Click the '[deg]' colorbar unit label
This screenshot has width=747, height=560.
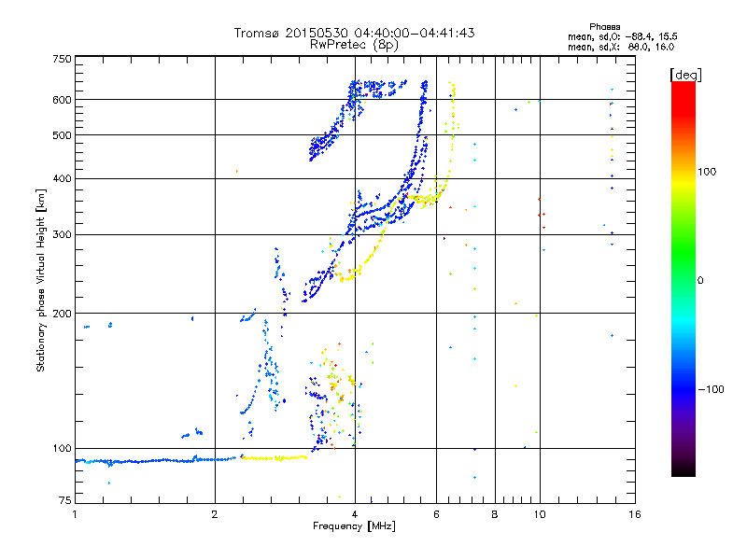pyautogui.click(x=685, y=76)
